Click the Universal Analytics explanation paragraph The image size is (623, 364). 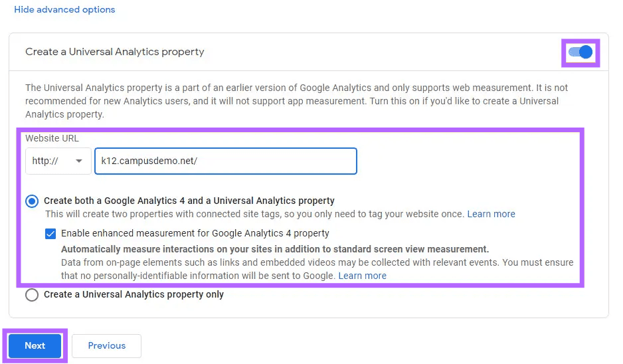tap(297, 101)
